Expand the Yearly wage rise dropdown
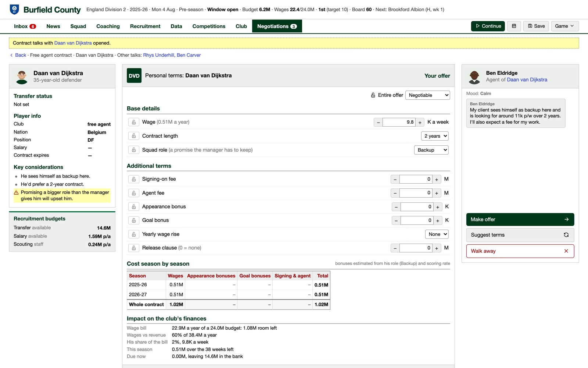The width and height of the screenshot is (588, 368). tap(437, 234)
